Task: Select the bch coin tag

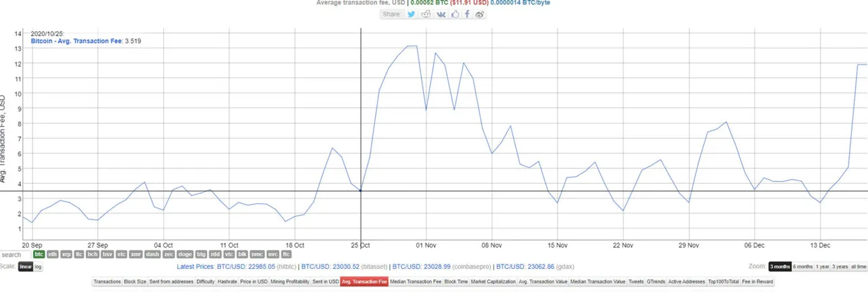Action: tap(93, 255)
